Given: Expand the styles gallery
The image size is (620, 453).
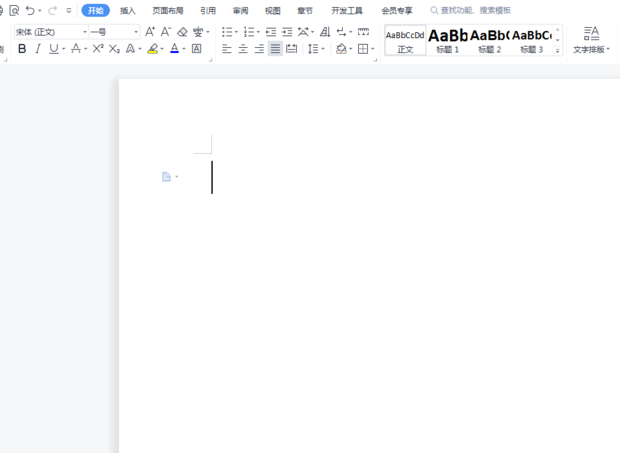Looking at the screenshot, I should pyautogui.click(x=558, y=51).
